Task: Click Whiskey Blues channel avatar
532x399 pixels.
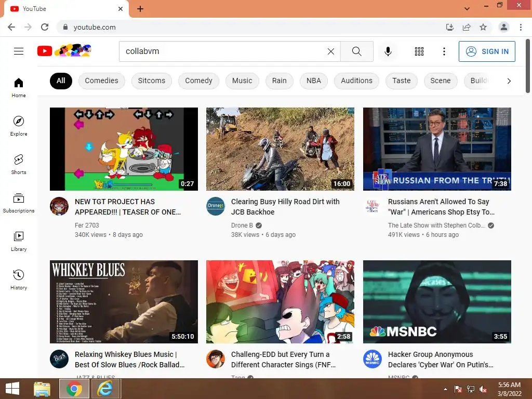Action: pyautogui.click(x=59, y=359)
